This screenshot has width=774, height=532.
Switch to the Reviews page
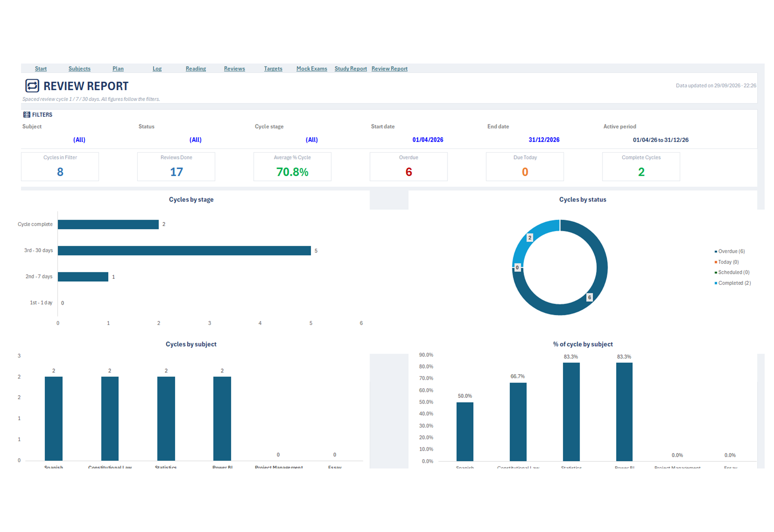point(234,69)
